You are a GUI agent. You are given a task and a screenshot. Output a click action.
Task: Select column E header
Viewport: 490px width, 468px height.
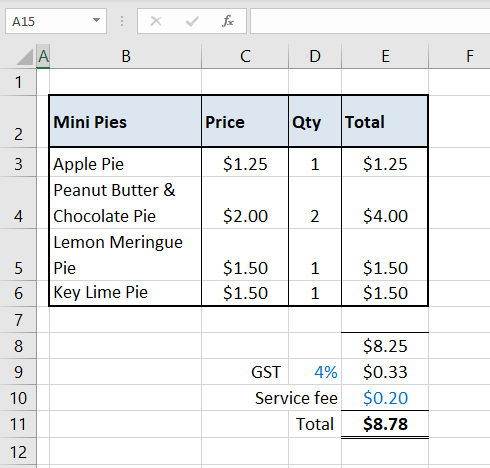(385, 56)
